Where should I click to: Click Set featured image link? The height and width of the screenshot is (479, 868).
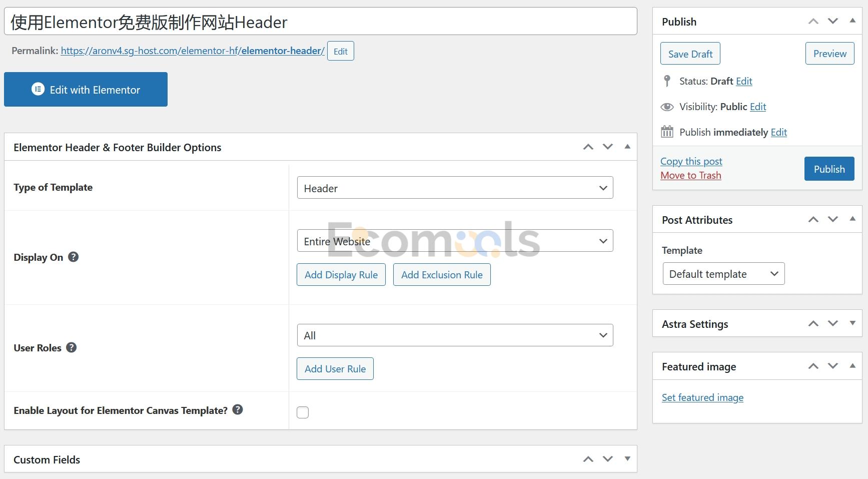702,397
